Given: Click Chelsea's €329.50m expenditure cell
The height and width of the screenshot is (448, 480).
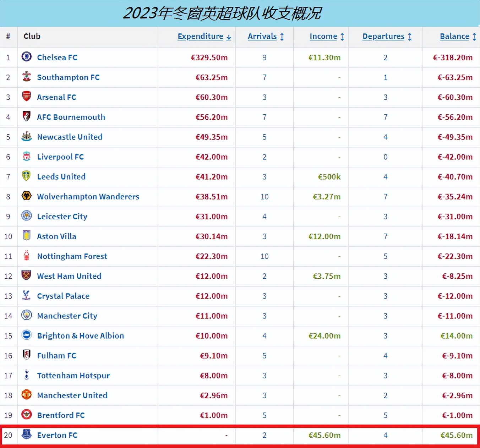Looking at the screenshot, I should pyautogui.click(x=209, y=58).
